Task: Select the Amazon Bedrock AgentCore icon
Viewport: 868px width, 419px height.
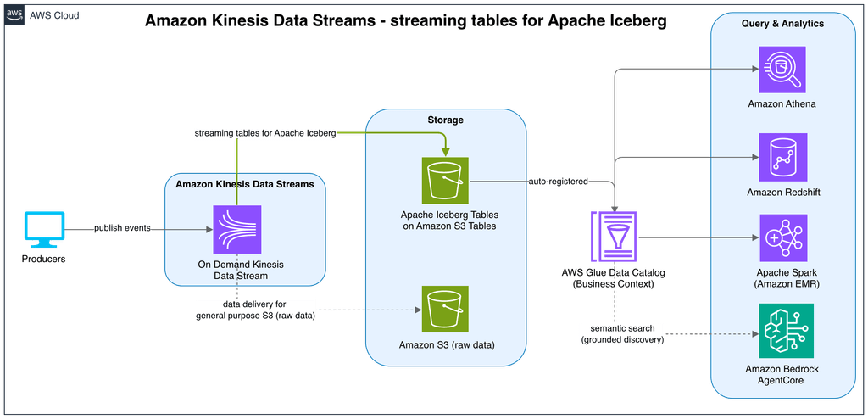Action: click(787, 332)
